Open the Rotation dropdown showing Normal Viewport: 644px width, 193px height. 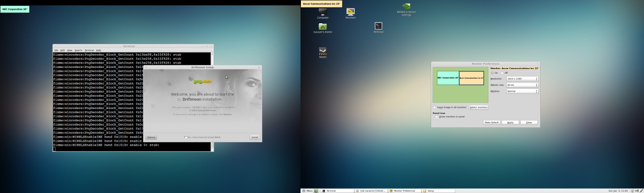tap(522, 91)
